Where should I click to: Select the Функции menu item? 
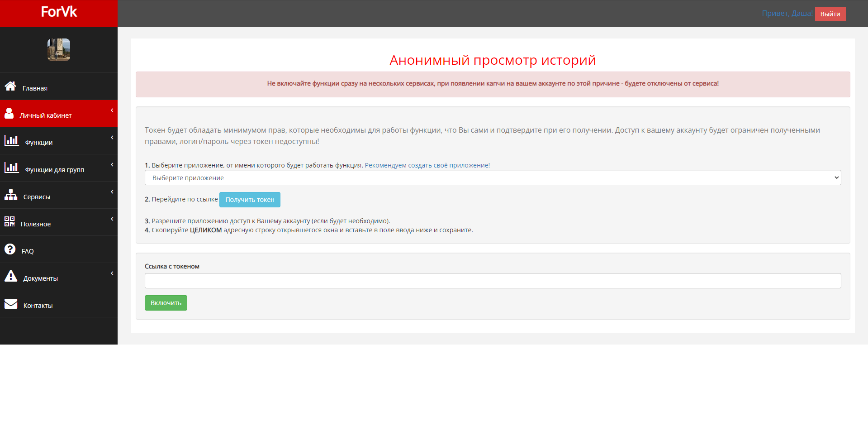click(x=59, y=141)
